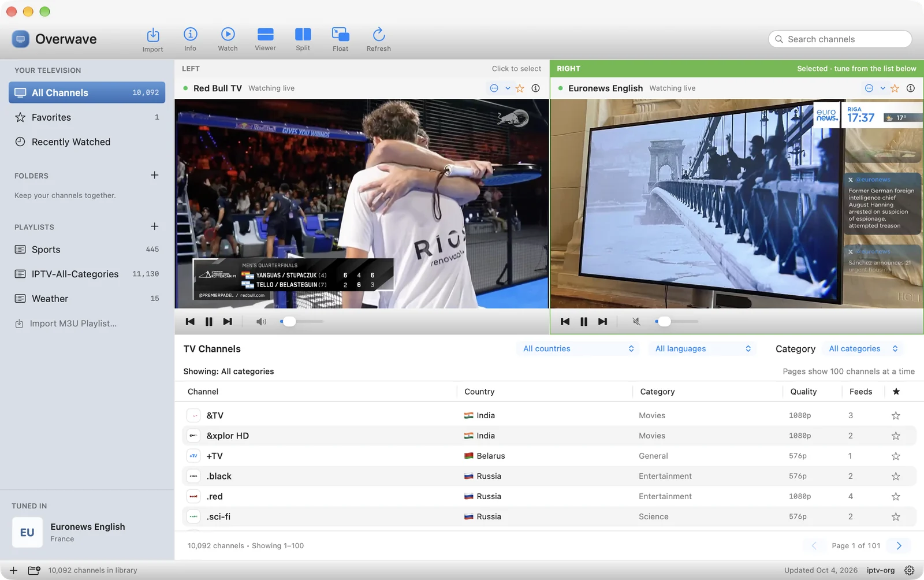The height and width of the screenshot is (580, 924).
Task: Open the IPTV-All-Categories playlist
Action: pyautogui.click(x=87, y=274)
